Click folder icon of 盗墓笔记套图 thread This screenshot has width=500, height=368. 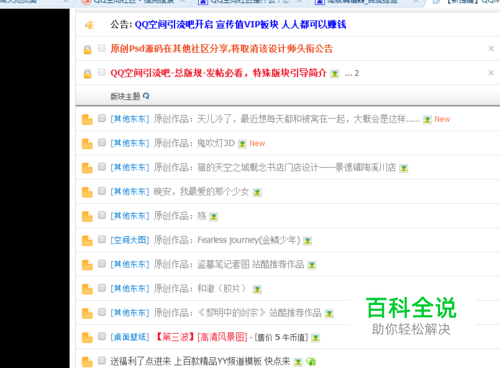87,265
